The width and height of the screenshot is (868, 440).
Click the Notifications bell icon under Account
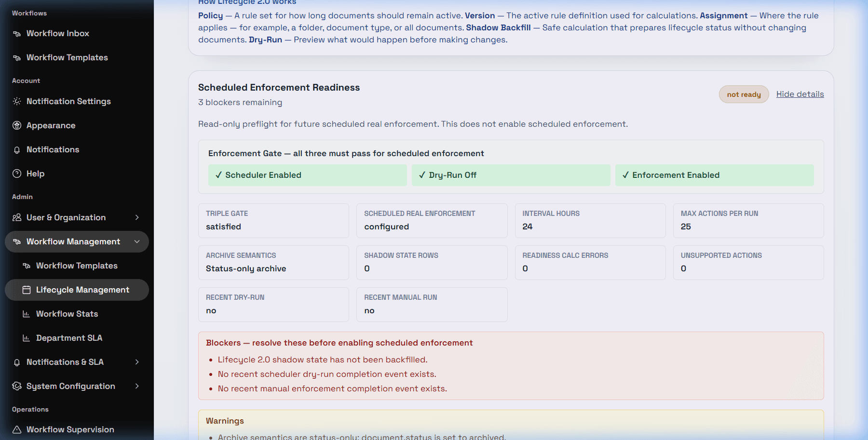click(x=17, y=150)
